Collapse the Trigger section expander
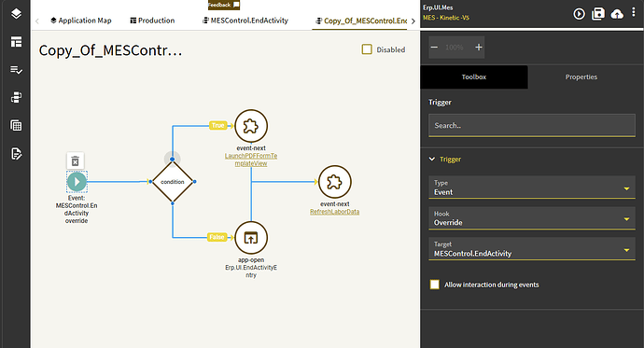This screenshot has width=644, height=348. pos(432,159)
